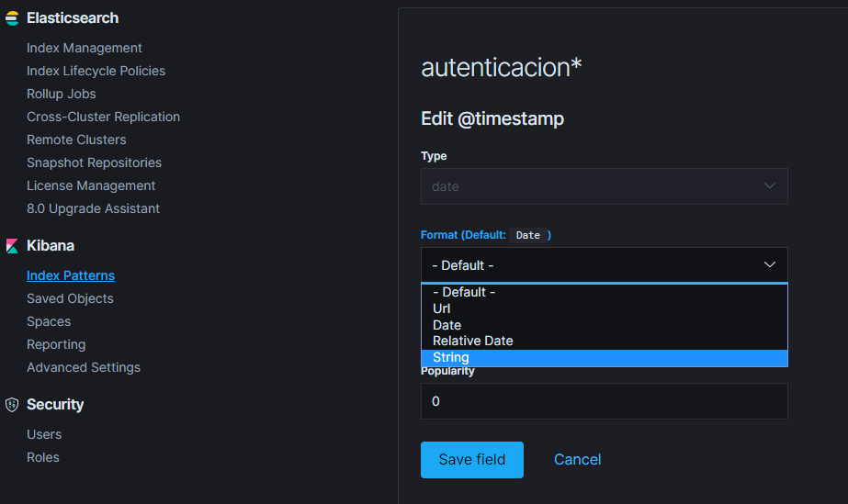Choose the - Default - list option
848x504 pixels.
(464, 292)
